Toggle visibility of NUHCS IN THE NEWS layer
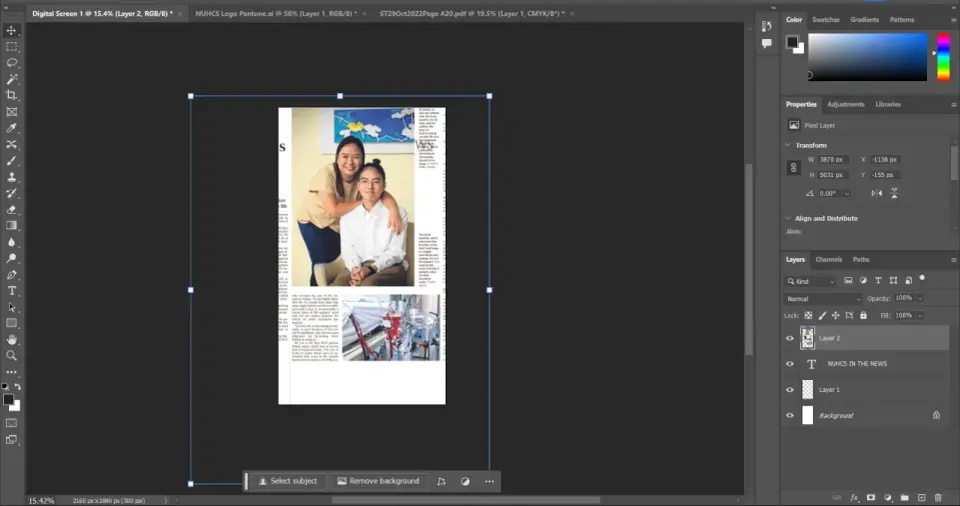960x506 pixels. [x=790, y=364]
